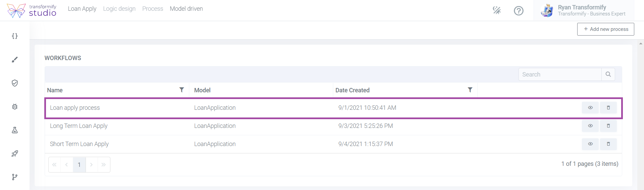Select the brush design icon in sidebar
The image size is (644, 190).
(15, 59)
